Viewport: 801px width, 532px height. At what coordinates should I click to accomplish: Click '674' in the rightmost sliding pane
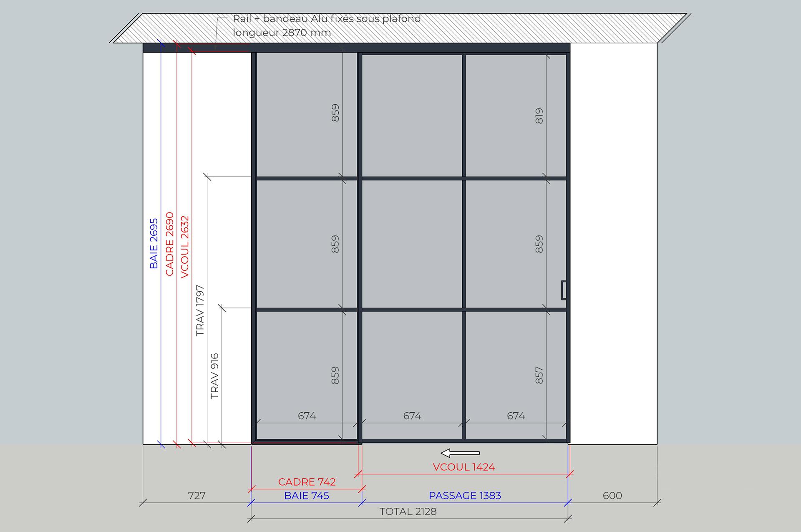click(x=516, y=416)
